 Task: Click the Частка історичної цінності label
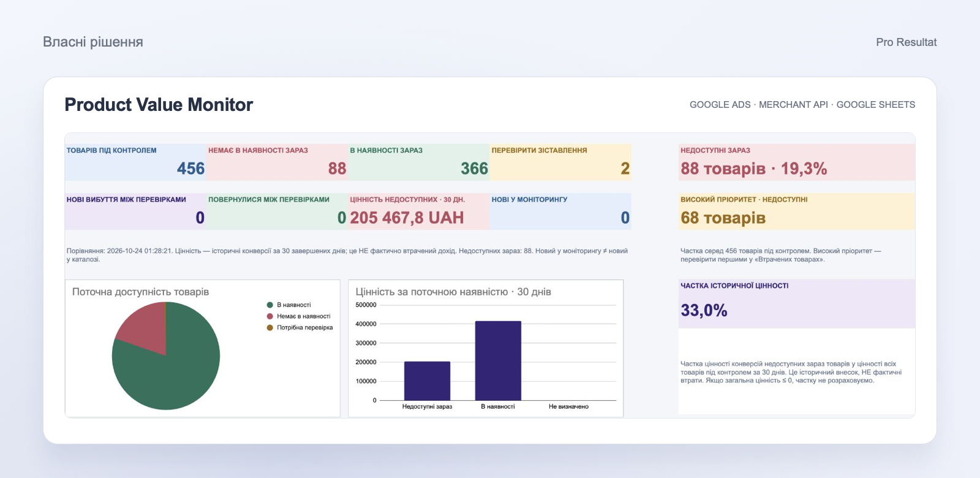[734, 286]
